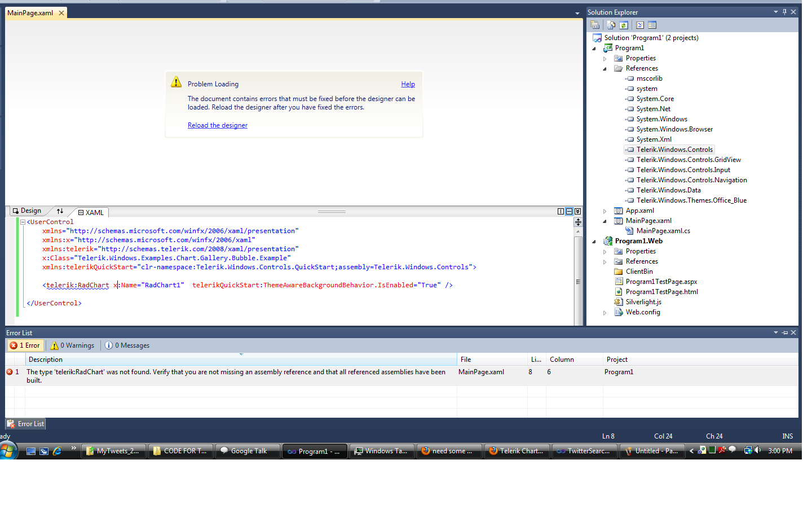Expand the App.xaml node

[604, 211]
